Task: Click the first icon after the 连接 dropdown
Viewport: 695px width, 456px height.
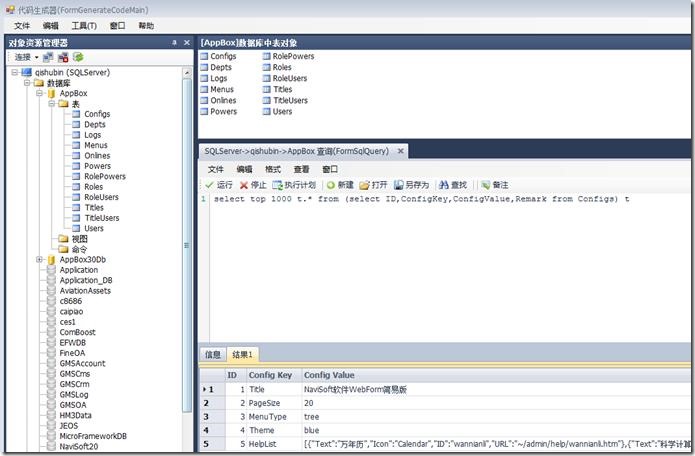Action: click(x=48, y=57)
